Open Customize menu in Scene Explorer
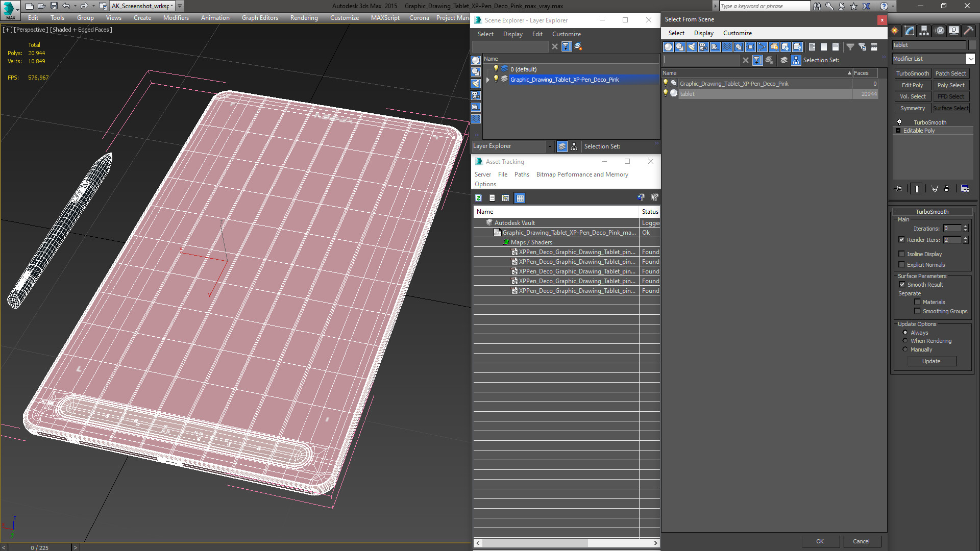The width and height of the screenshot is (980, 551). tap(566, 34)
